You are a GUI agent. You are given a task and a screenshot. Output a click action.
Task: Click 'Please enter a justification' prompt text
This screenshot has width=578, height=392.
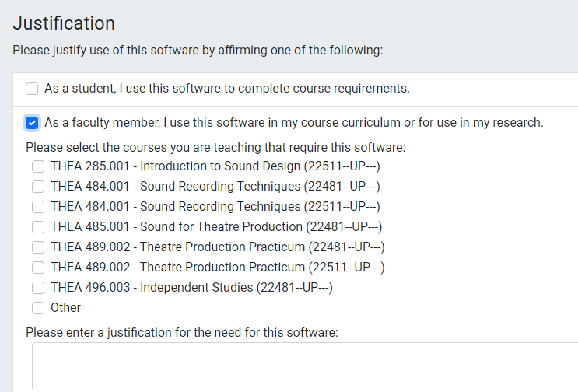click(182, 333)
